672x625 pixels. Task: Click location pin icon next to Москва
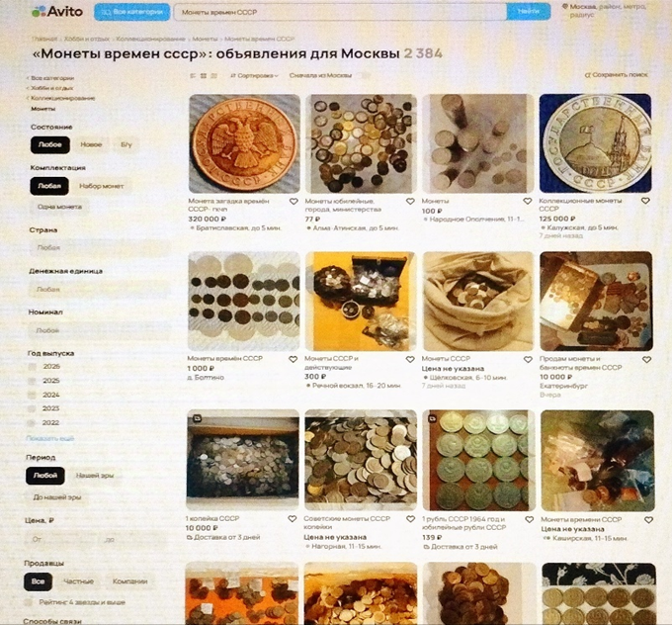pyautogui.click(x=565, y=7)
